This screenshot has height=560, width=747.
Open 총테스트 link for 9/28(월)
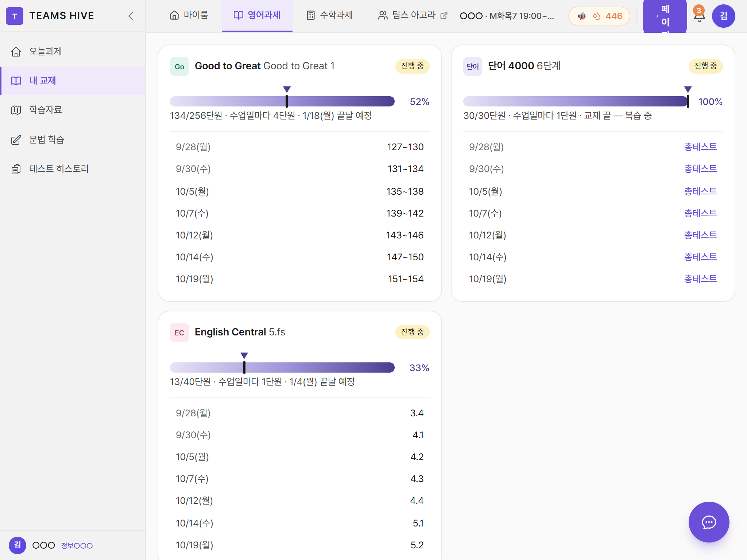click(700, 147)
